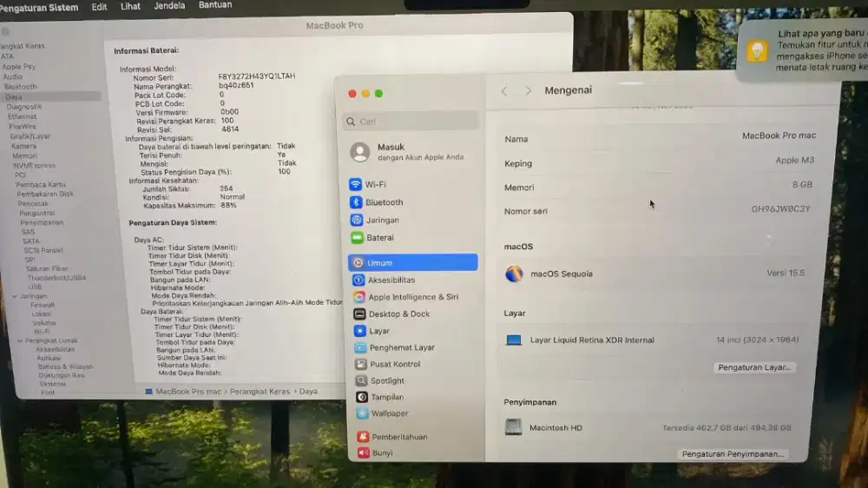Screen dimensions: 868x488
Task: Open the Baterai battery icon
Action: click(357, 238)
